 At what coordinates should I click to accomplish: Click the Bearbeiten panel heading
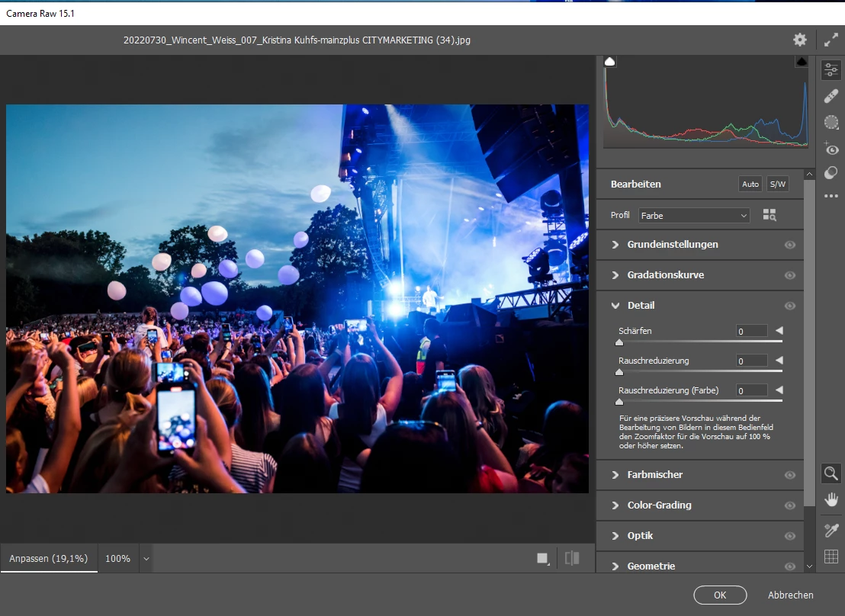[x=635, y=184]
